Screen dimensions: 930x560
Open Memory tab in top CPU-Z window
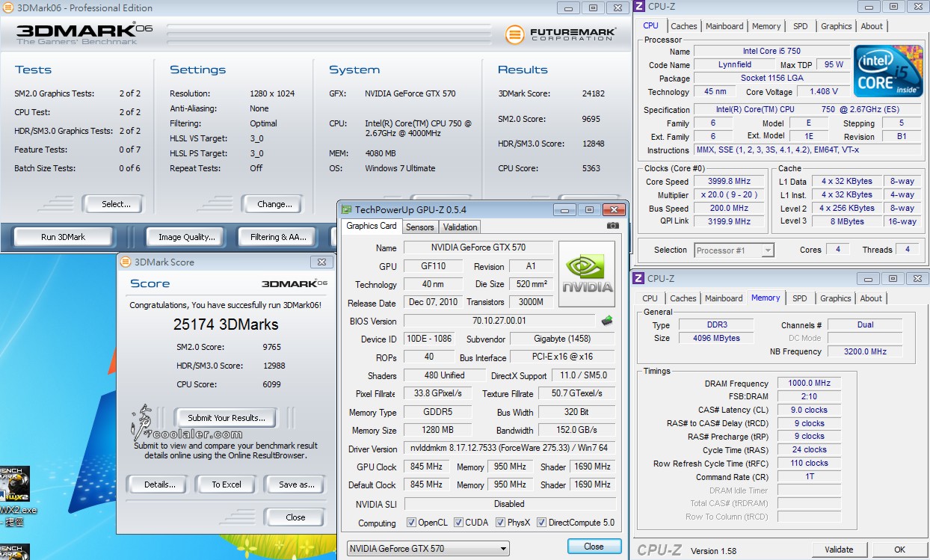(766, 26)
